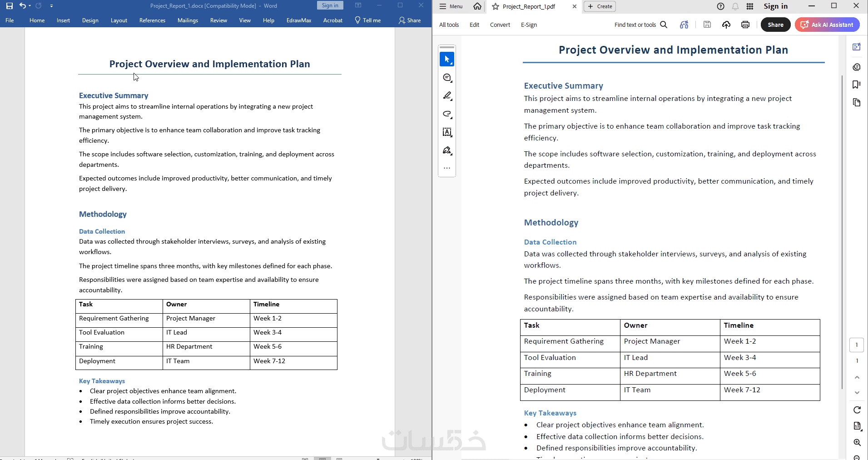Select the View ribbon tab in Word
Image resolution: width=868 pixels, height=460 pixels.
pos(245,20)
